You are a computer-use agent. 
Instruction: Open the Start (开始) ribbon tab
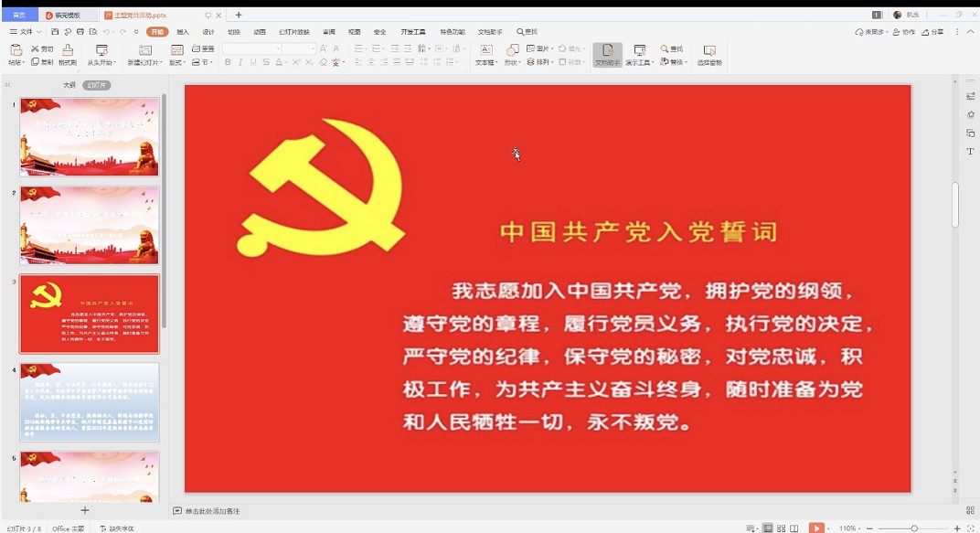coord(157,31)
